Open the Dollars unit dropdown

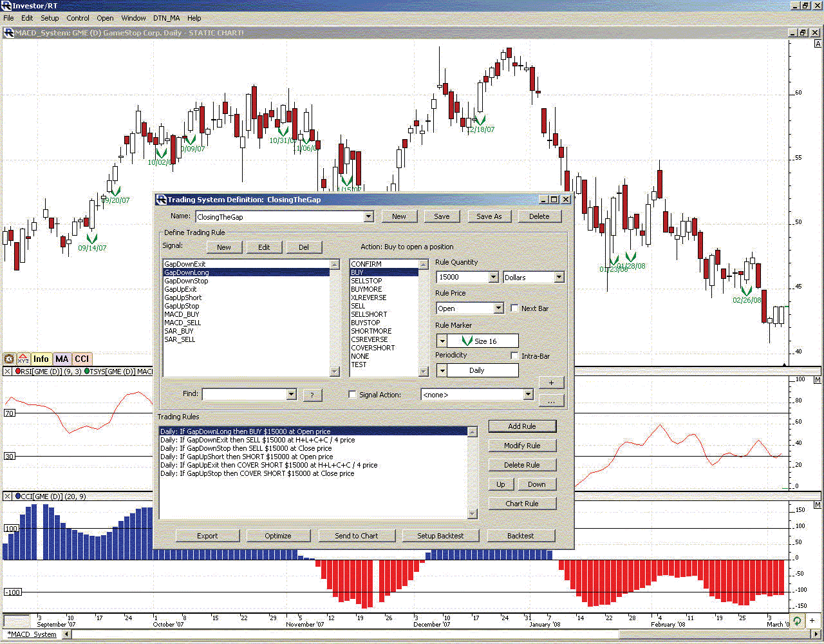click(x=559, y=278)
